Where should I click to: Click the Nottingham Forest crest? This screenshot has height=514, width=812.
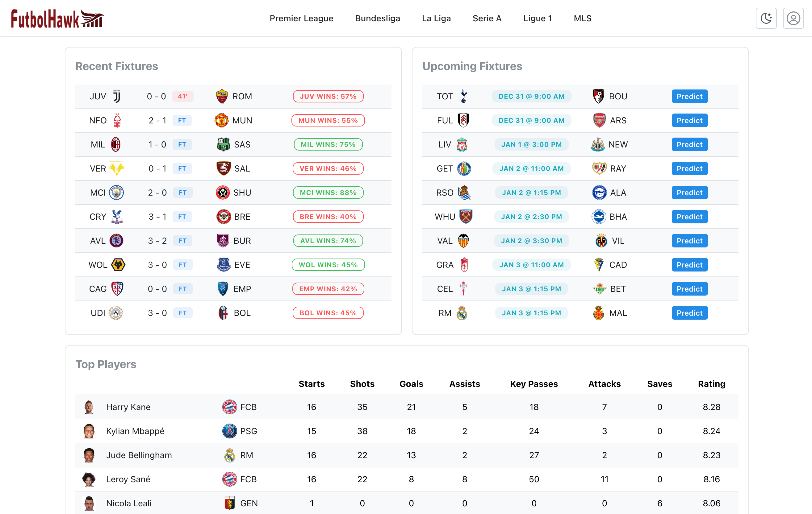pos(117,120)
